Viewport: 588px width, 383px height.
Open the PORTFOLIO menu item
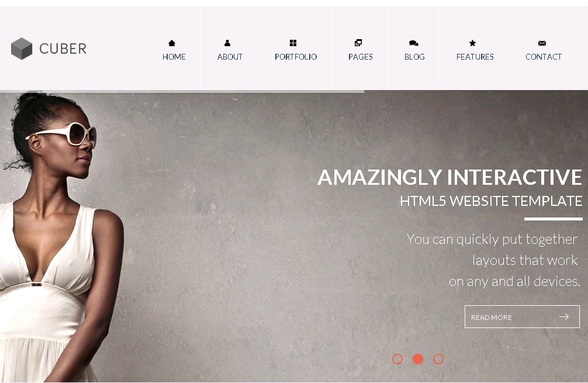[296, 57]
